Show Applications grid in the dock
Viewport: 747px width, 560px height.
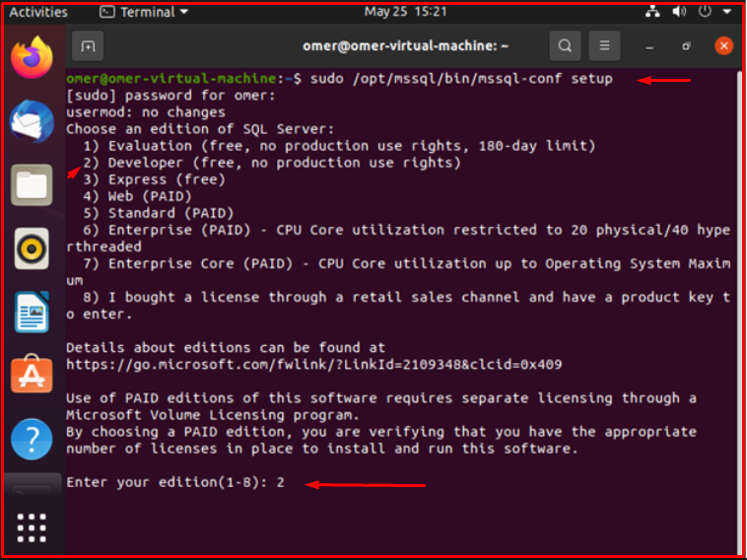[32, 527]
